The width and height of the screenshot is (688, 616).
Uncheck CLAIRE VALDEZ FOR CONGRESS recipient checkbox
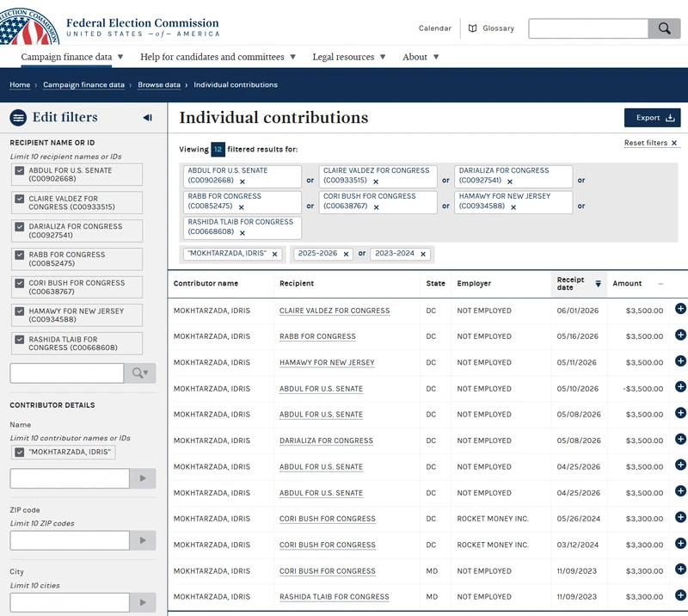point(19,199)
